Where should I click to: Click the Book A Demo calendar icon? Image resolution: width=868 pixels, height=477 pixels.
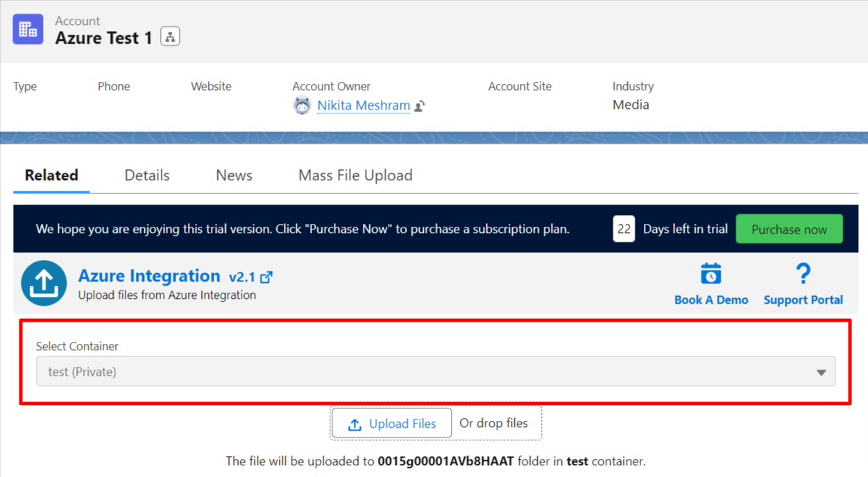710,273
